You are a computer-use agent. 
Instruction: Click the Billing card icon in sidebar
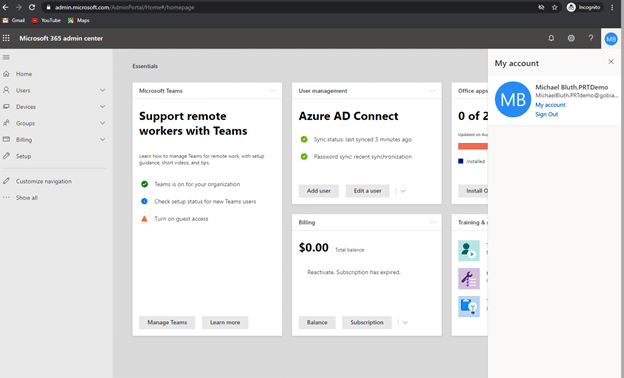pos(6,139)
